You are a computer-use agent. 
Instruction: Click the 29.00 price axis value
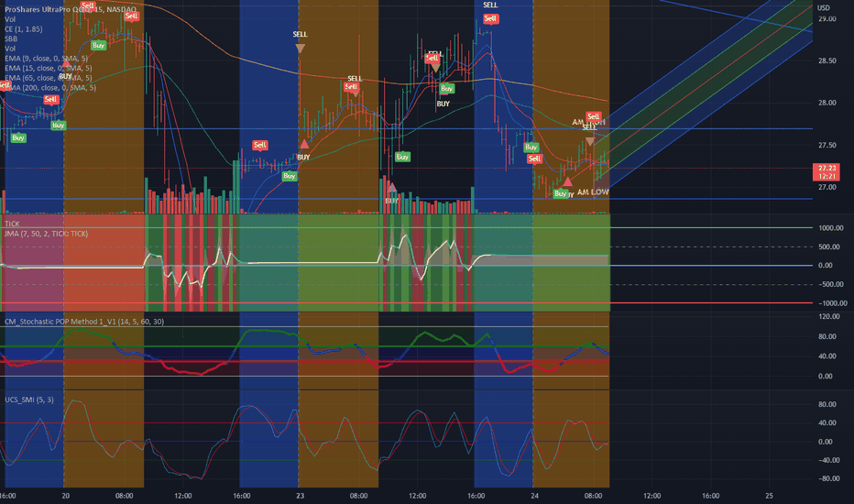point(827,19)
